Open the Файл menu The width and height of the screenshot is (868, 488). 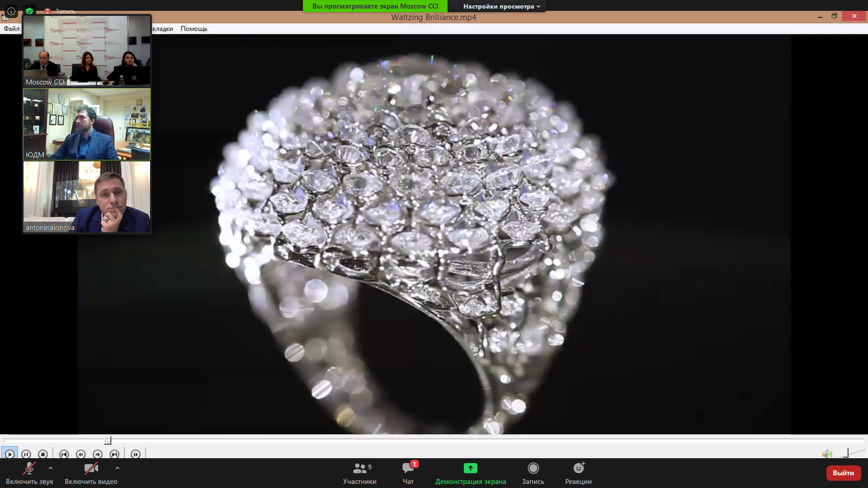point(12,28)
